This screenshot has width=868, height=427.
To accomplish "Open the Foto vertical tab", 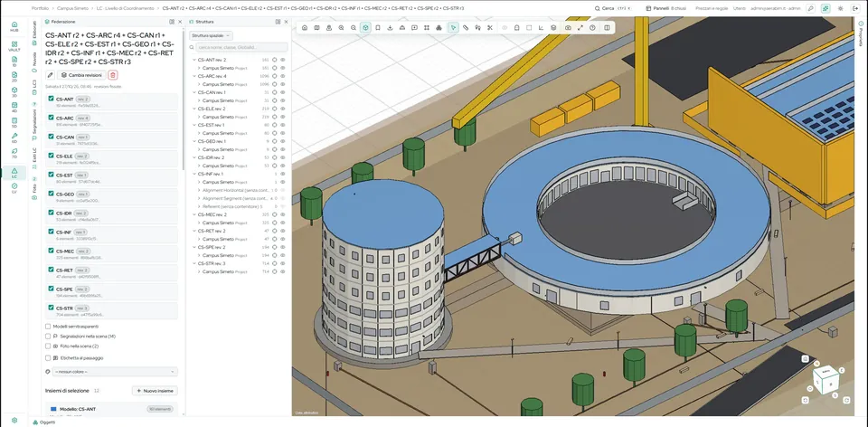I will pyautogui.click(x=34, y=187).
